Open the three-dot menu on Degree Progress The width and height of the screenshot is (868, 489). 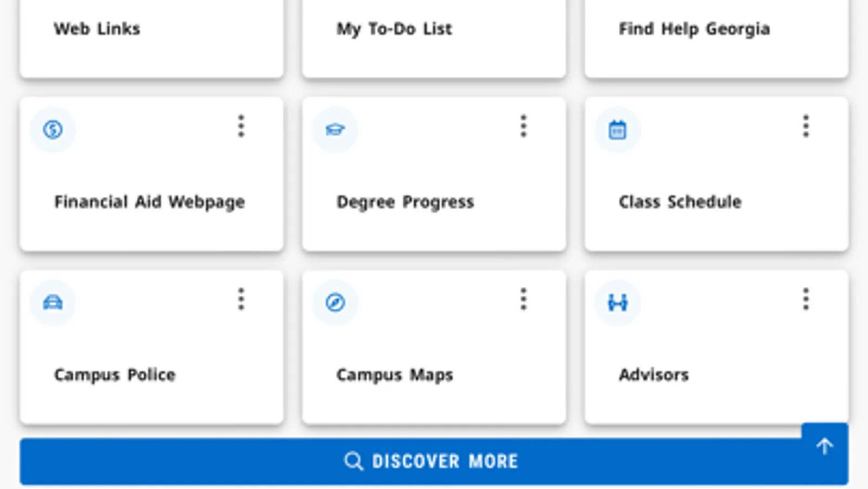coord(523,127)
